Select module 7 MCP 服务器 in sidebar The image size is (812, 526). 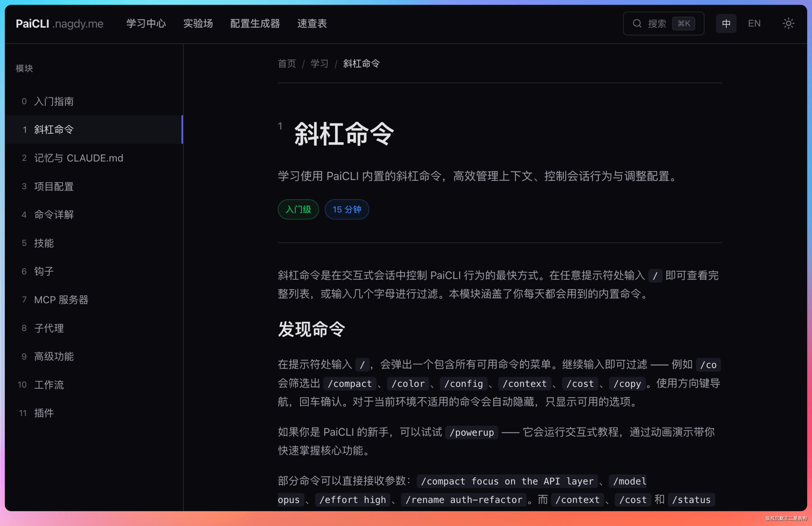[94, 300]
